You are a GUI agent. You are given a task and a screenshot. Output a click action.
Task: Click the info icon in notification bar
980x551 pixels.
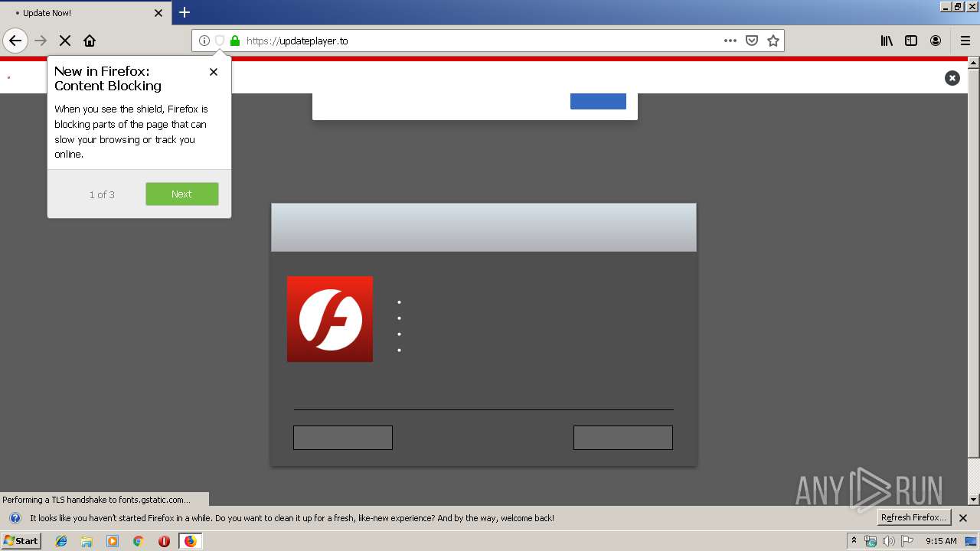[x=15, y=518]
